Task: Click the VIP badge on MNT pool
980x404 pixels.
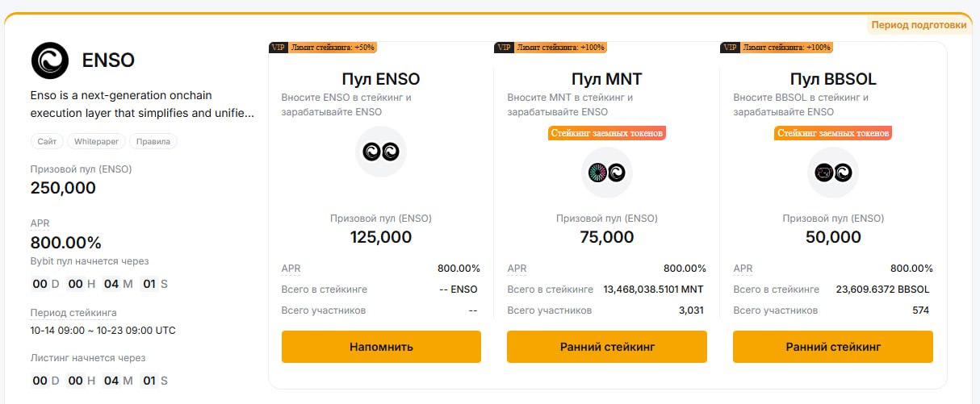Action: point(503,48)
